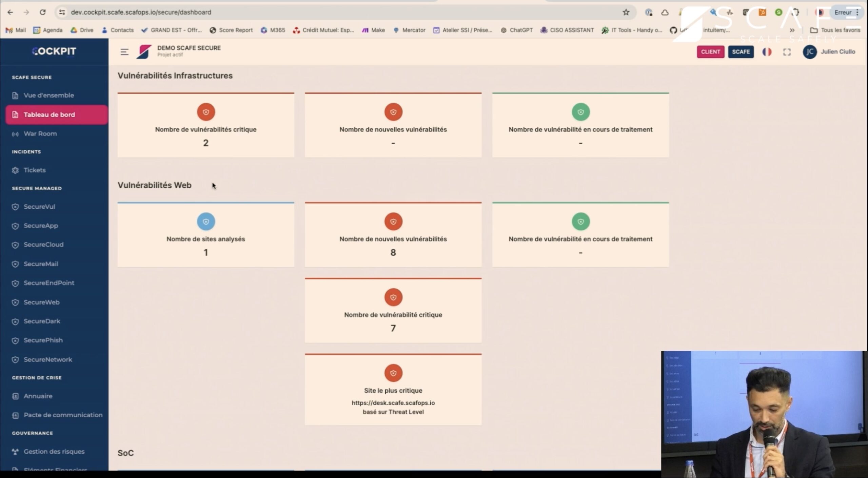Image resolution: width=868 pixels, height=478 pixels.
Task: Open the SecureWeb panel
Action: pos(42,302)
